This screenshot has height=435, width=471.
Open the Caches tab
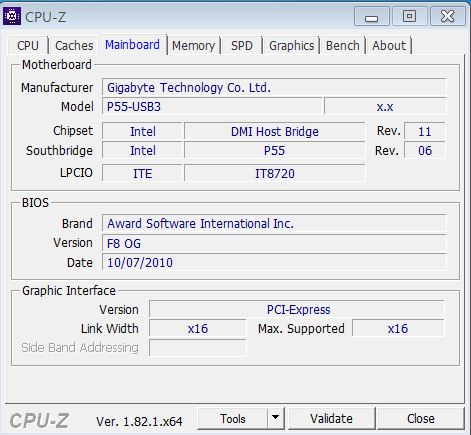[x=74, y=46]
